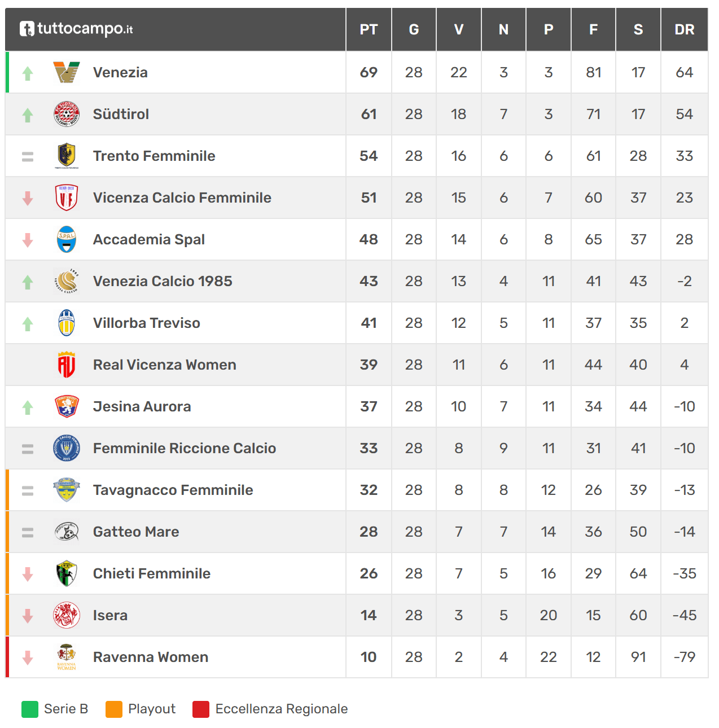Screen dimensions: 719x728
Task: Sort by the DR column header
Action: [x=685, y=29]
